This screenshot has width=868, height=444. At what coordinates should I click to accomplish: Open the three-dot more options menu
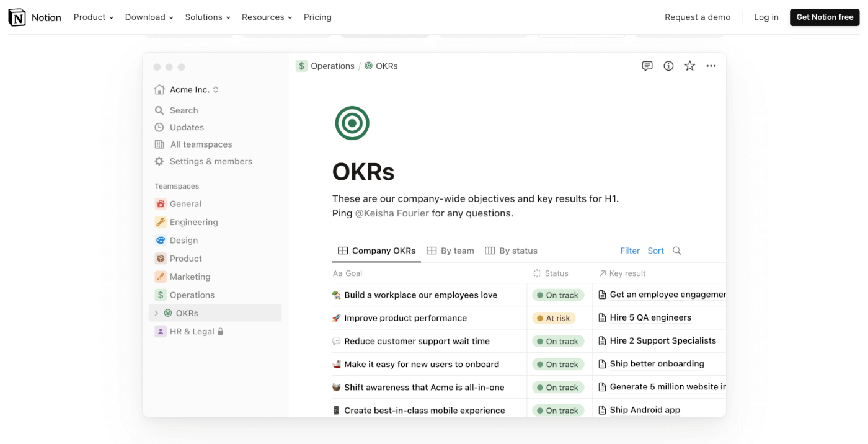711,66
